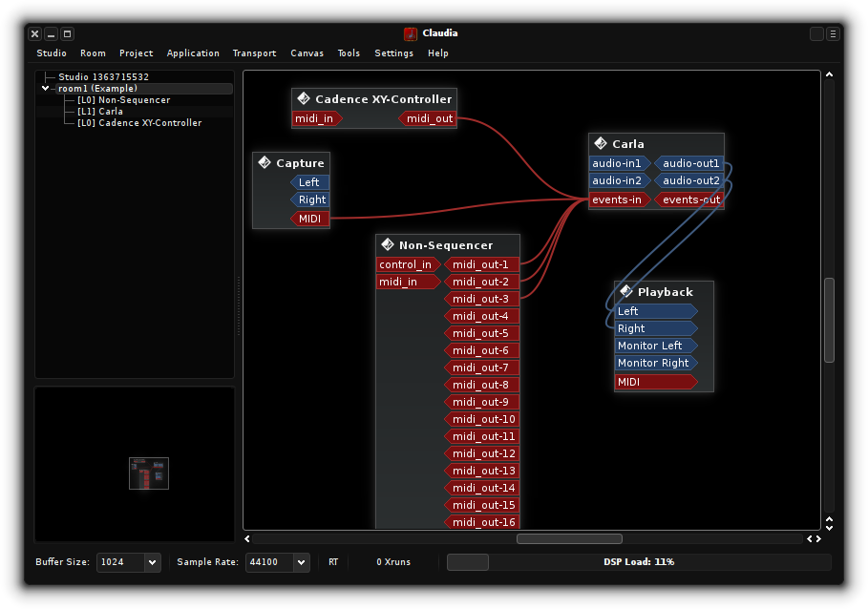868x609 pixels.
Task: Open the Room menu
Action: [93, 53]
